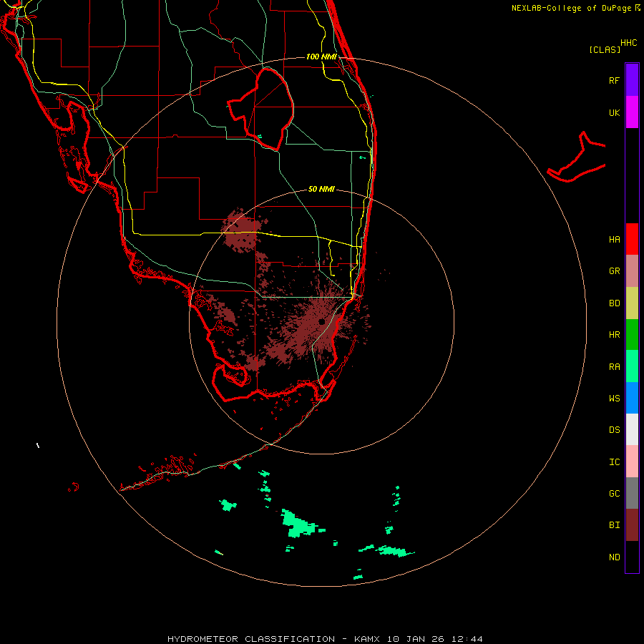Click the RF purple legend swatch
This screenshot has width=644, height=644.
(632, 79)
